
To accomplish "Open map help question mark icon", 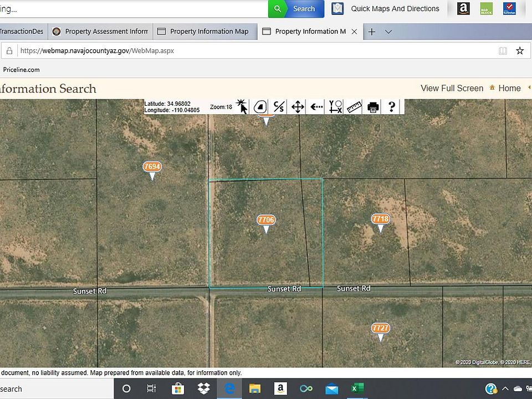I will (391, 106).
